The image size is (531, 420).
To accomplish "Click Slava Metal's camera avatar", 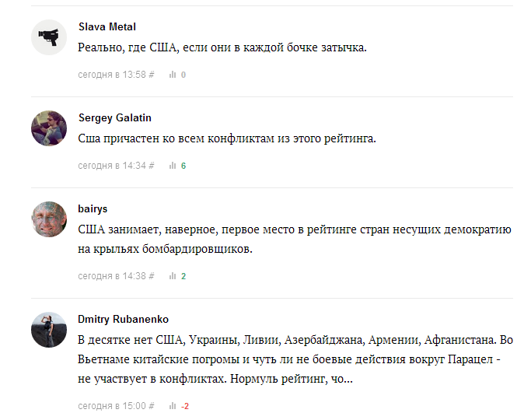I will tap(49, 37).
